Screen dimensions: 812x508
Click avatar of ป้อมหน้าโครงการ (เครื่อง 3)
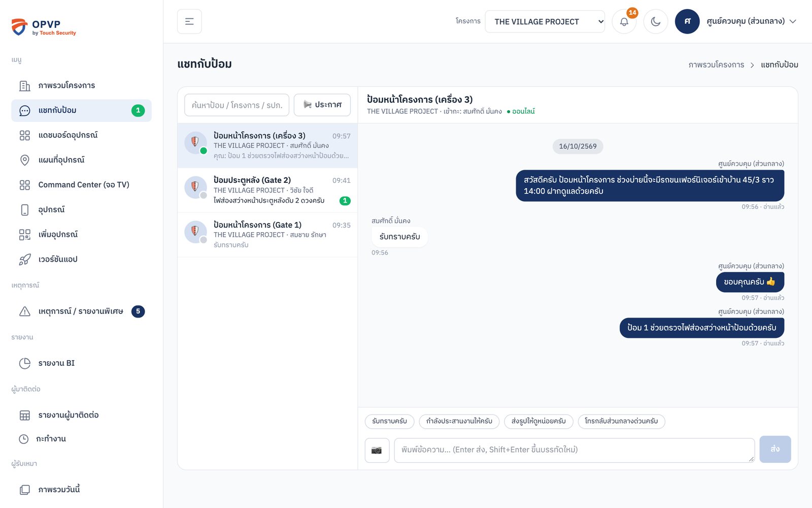click(195, 143)
